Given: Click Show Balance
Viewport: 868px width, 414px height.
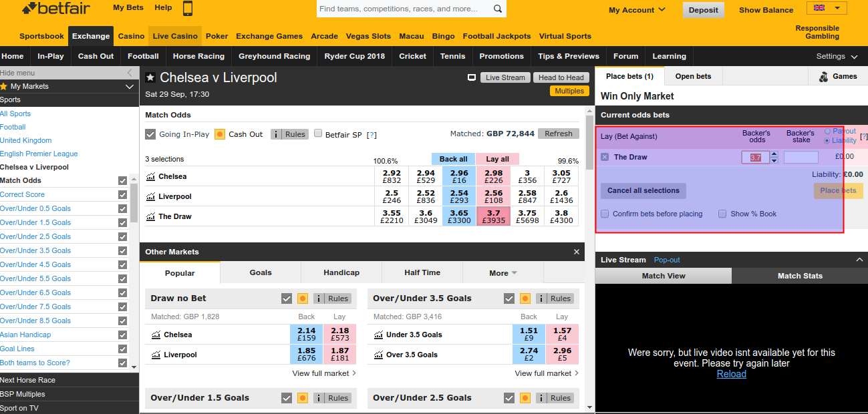Looking at the screenshot, I should tap(766, 10).
